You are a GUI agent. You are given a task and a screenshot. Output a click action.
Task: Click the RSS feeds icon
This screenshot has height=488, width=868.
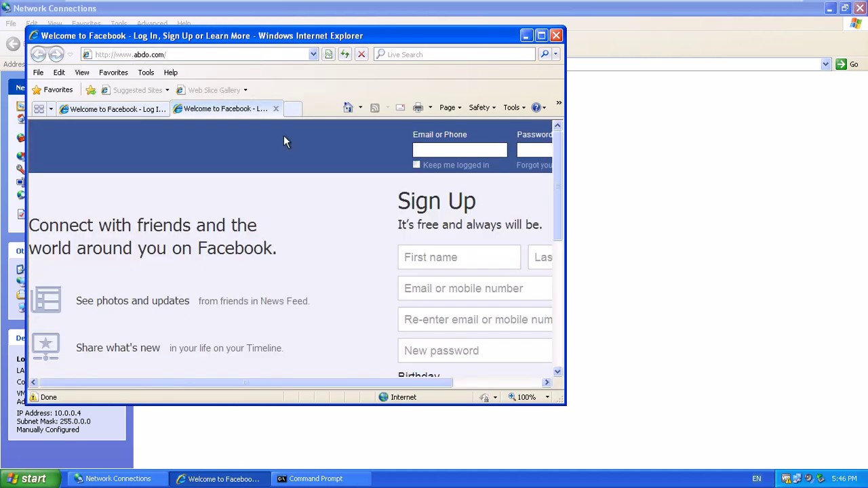374,107
